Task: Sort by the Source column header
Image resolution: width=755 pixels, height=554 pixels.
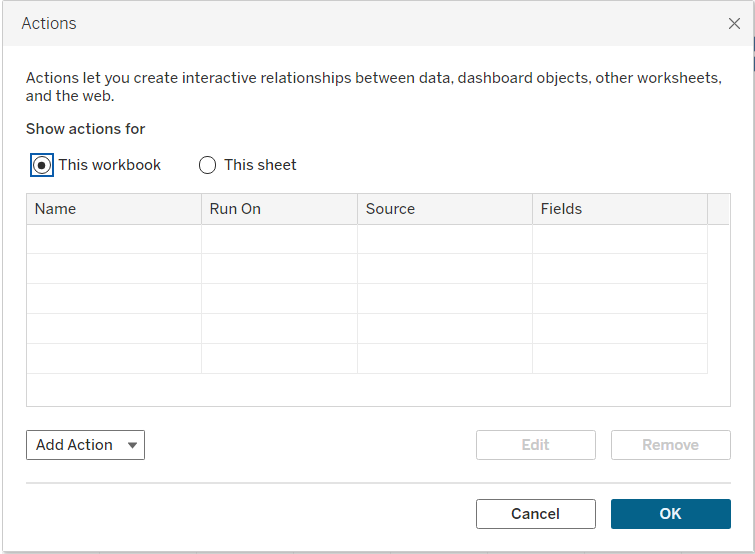Action: click(444, 209)
